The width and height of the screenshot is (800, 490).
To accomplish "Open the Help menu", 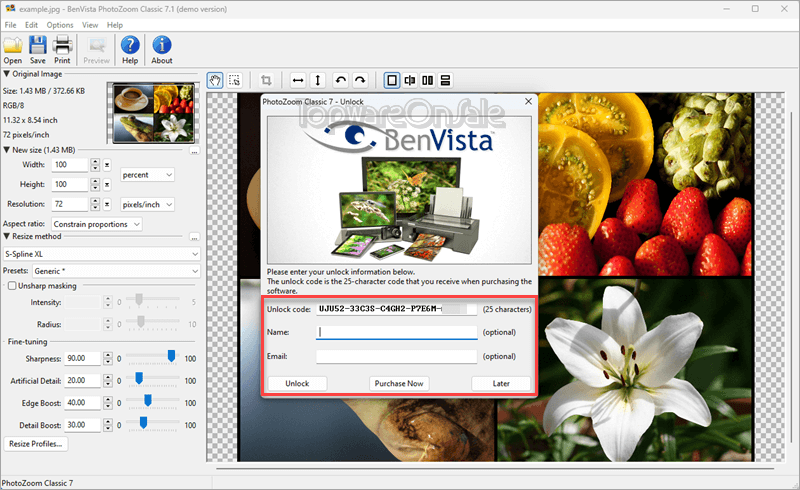I will click(115, 25).
